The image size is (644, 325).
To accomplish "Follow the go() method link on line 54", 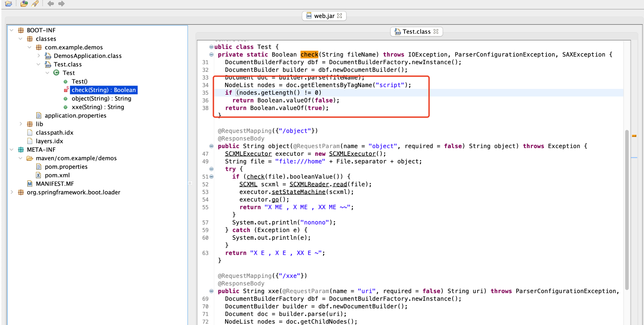I will (x=275, y=200).
